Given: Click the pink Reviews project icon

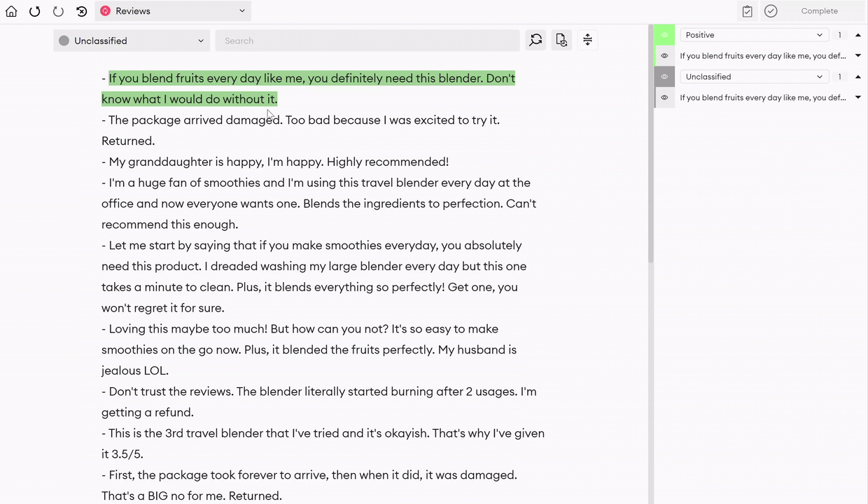Looking at the screenshot, I should pos(105,11).
